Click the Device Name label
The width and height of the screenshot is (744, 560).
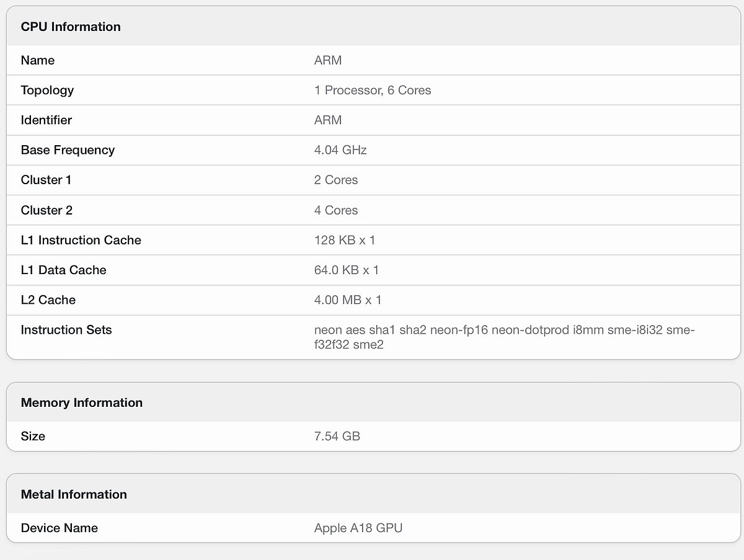click(x=59, y=528)
